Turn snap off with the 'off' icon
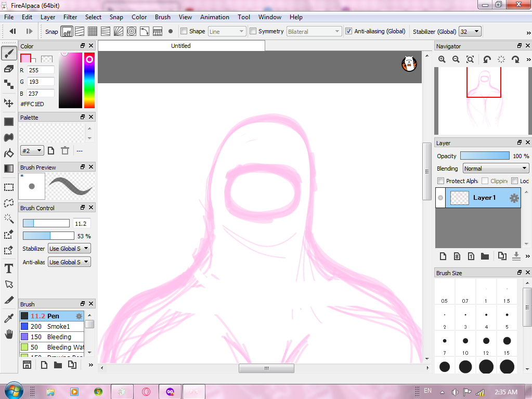Screen dimensions: 532x399 67,32
